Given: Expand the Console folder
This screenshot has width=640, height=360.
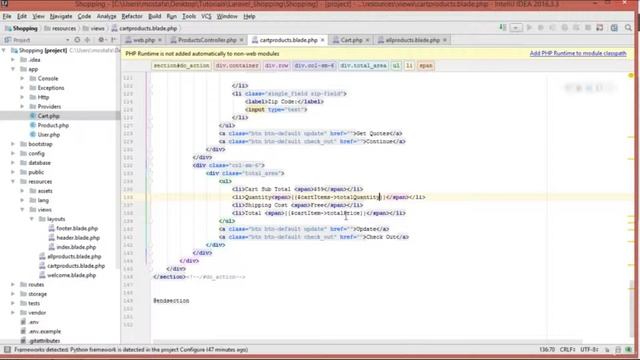Looking at the screenshot, I should (x=22, y=78).
